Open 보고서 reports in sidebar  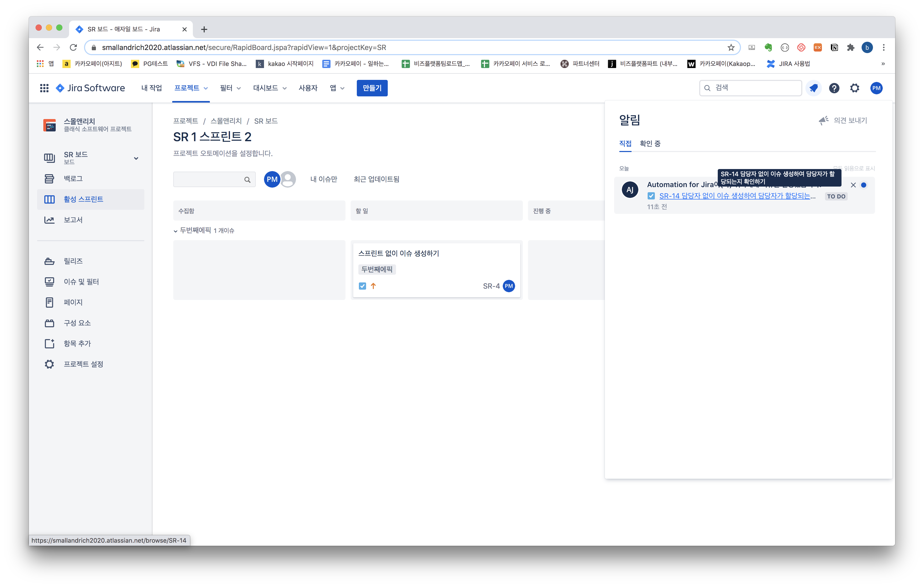pyautogui.click(x=73, y=220)
